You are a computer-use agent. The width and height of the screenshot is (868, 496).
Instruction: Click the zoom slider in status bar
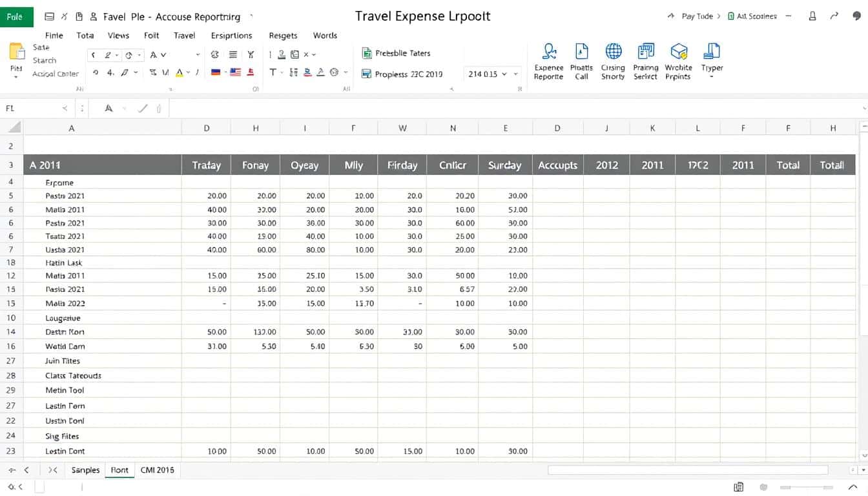point(804,487)
